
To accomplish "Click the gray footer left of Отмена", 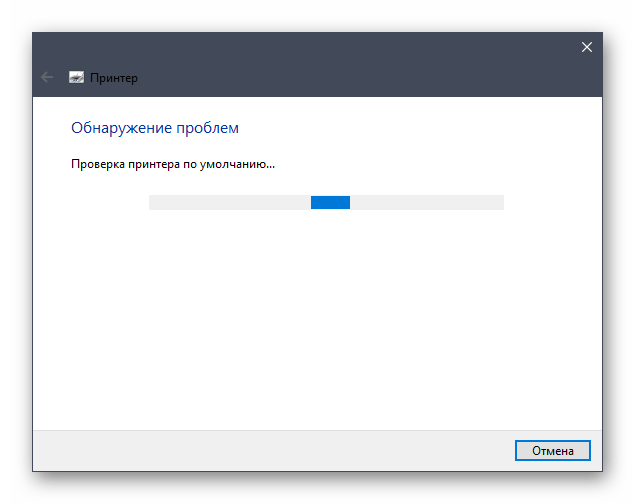I will pos(270,450).
